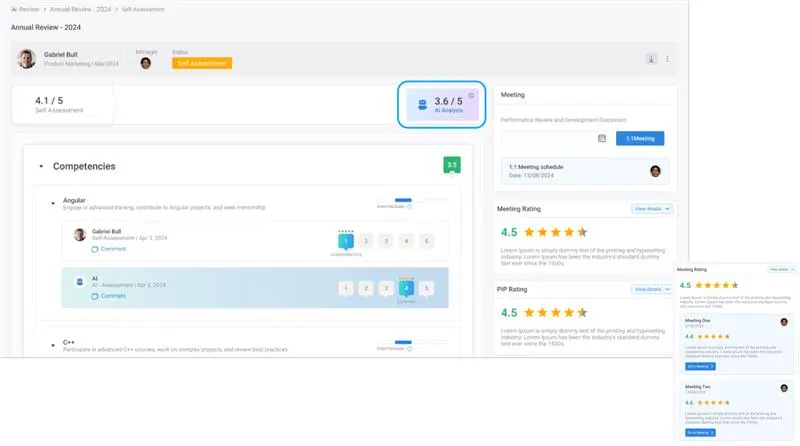Collapse the Angular competency item
This screenshot has width=800, height=446.
(x=52, y=201)
